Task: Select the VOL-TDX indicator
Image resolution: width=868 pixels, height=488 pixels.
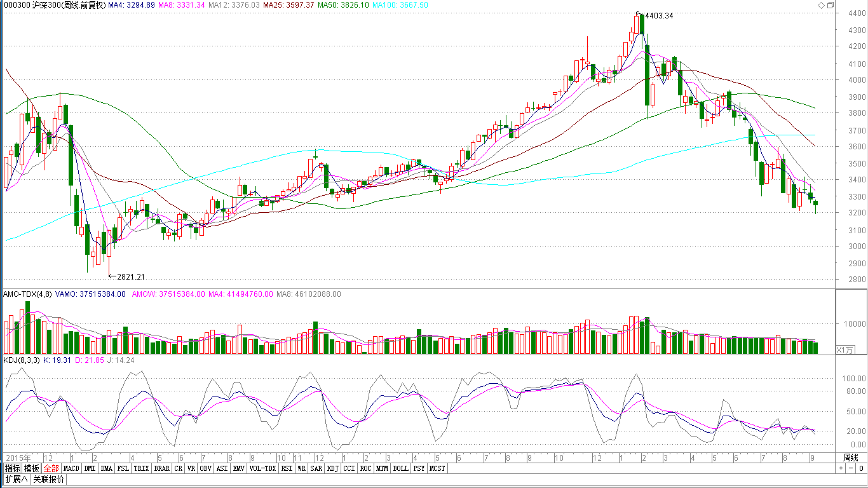Action: click(x=262, y=468)
